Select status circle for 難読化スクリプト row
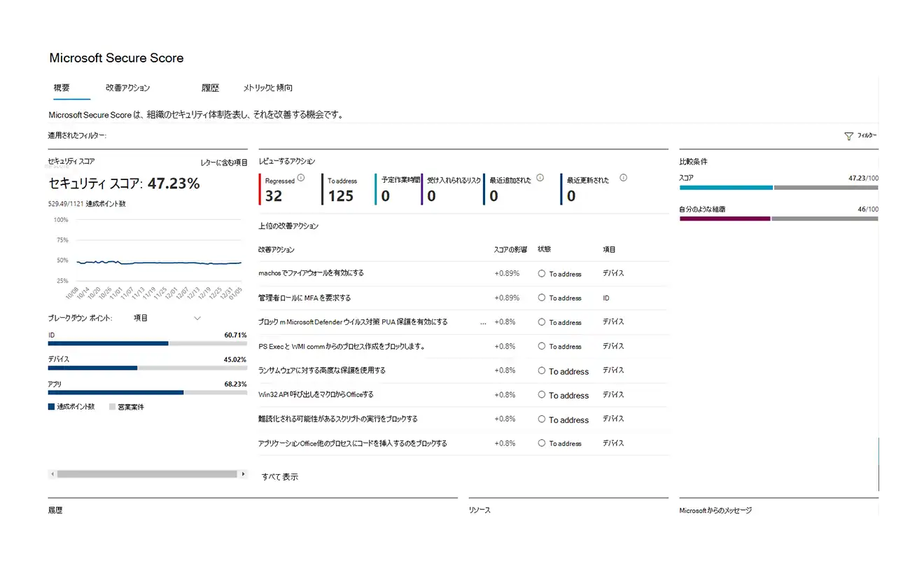 click(x=541, y=419)
